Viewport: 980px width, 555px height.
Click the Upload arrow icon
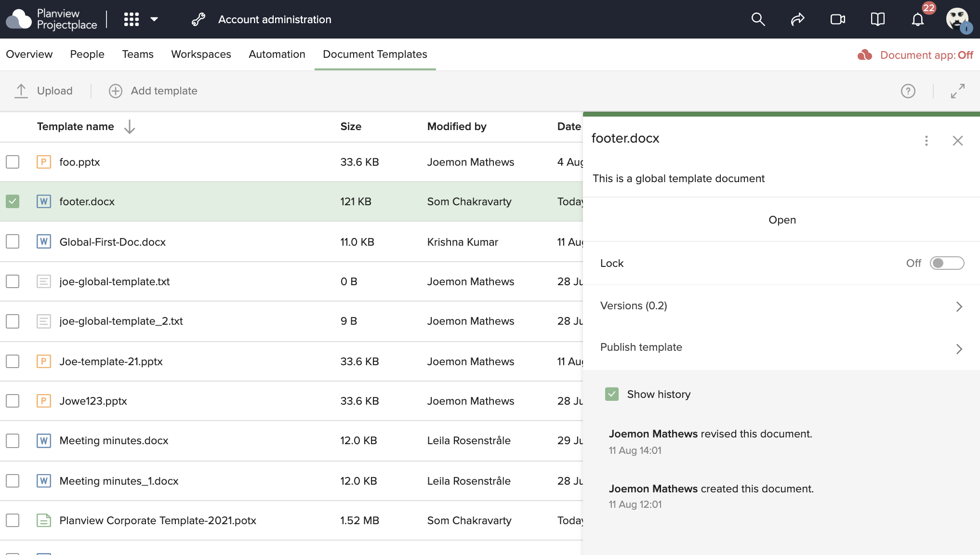point(21,91)
